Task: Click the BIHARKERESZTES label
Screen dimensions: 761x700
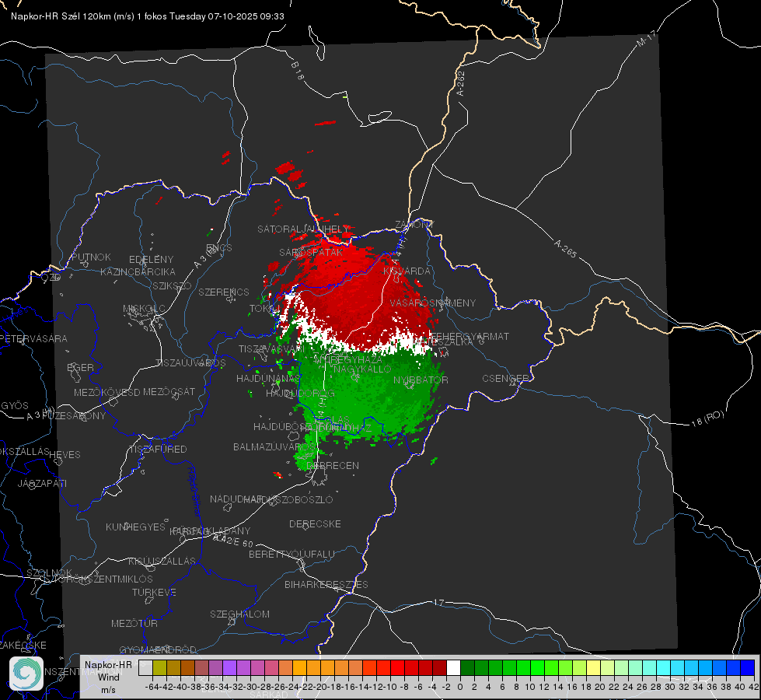Action: pos(326,584)
